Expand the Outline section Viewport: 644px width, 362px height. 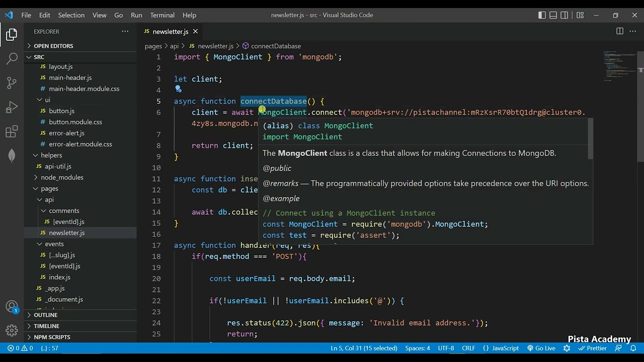pos(80,315)
